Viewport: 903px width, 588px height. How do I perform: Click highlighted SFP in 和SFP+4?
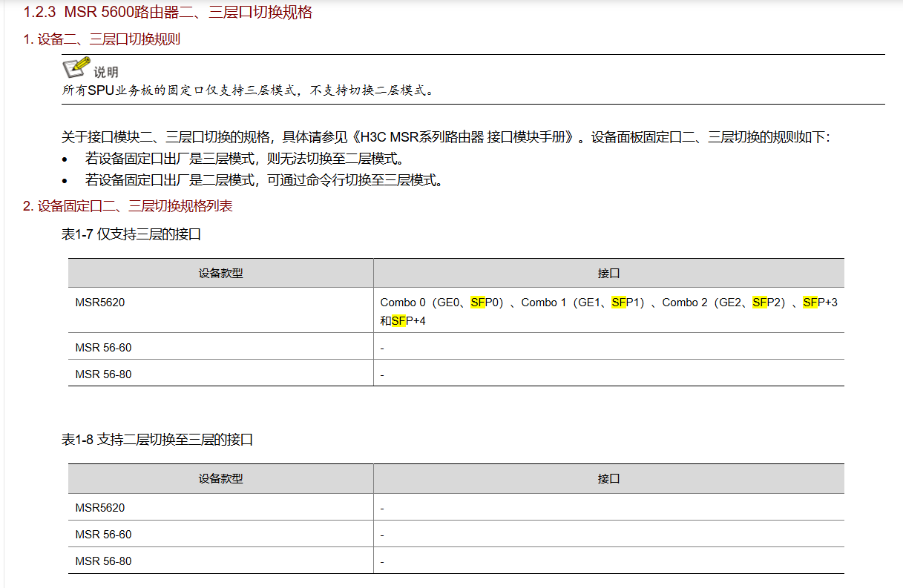pyautogui.click(x=399, y=321)
